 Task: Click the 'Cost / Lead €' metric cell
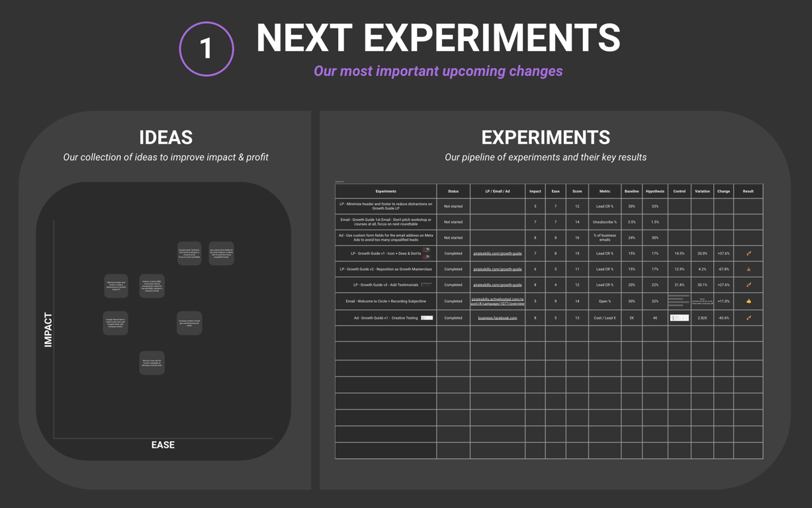[605, 317]
